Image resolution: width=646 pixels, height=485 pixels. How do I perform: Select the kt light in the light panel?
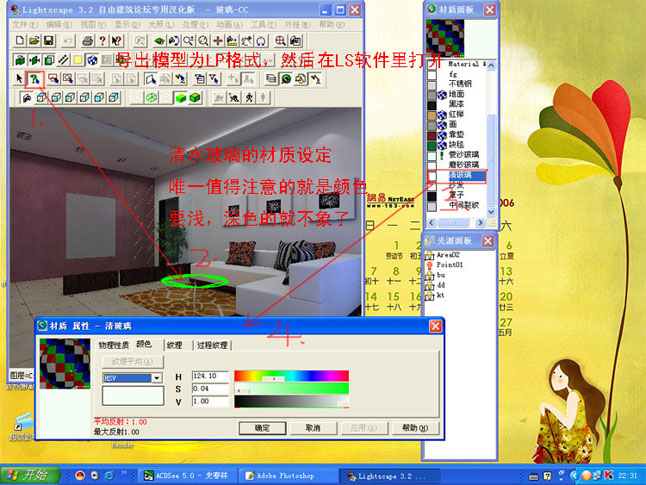(x=440, y=295)
